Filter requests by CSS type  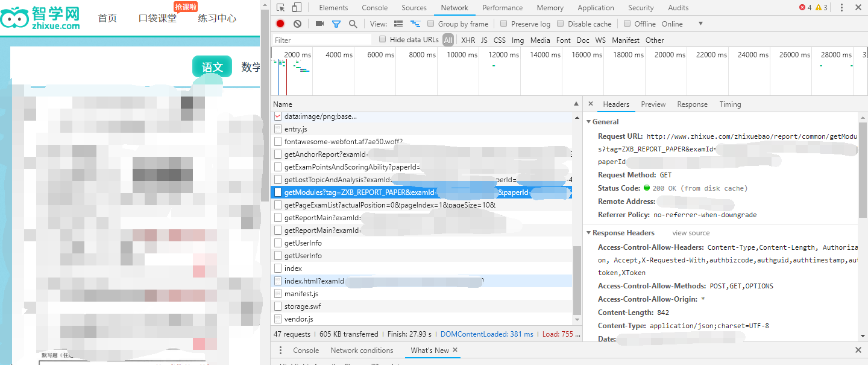(500, 40)
